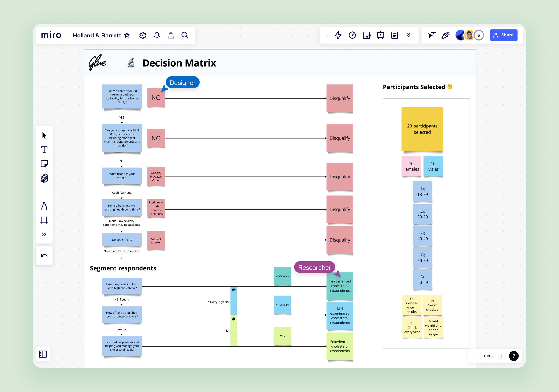Toggle hide collaborators' cursors
The image size is (559, 392).
(x=431, y=35)
